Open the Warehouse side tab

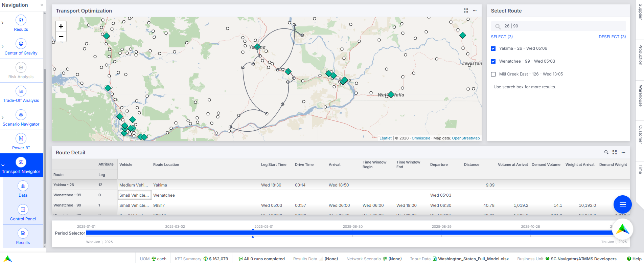coord(640,96)
